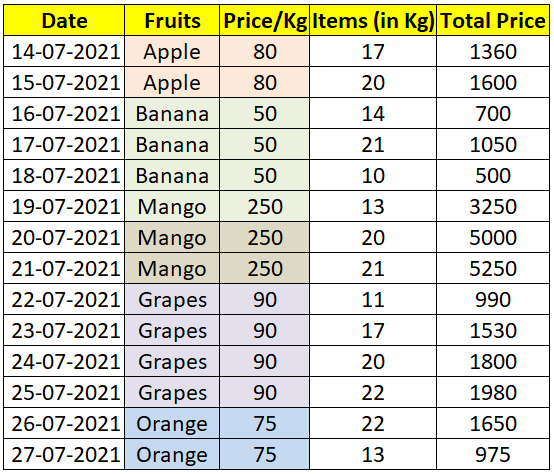Select the cell with date 14-07-2021
The width and height of the screenshot is (554, 474).
(x=64, y=52)
